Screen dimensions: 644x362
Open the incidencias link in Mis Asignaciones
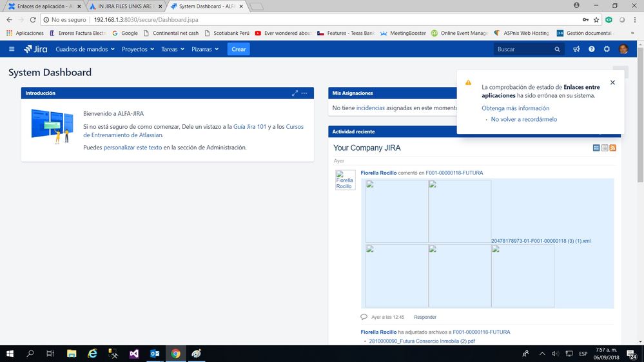(371, 108)
